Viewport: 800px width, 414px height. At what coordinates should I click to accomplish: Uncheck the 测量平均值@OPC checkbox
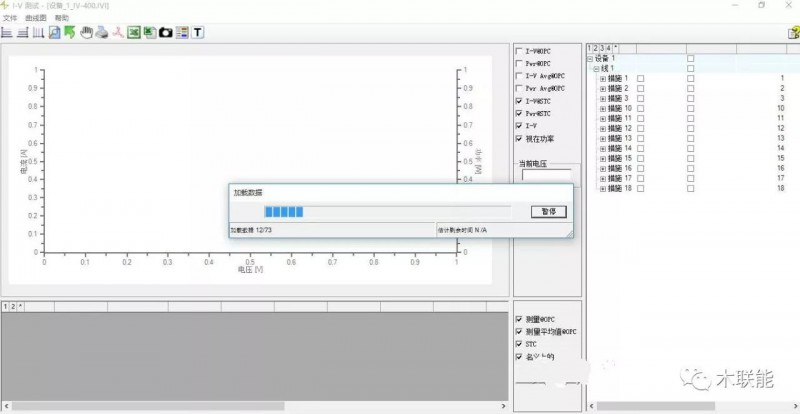click(519, 332)
